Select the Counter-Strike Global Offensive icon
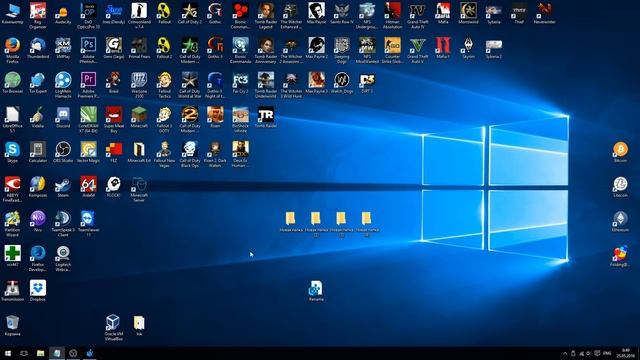 coord(392,46)
